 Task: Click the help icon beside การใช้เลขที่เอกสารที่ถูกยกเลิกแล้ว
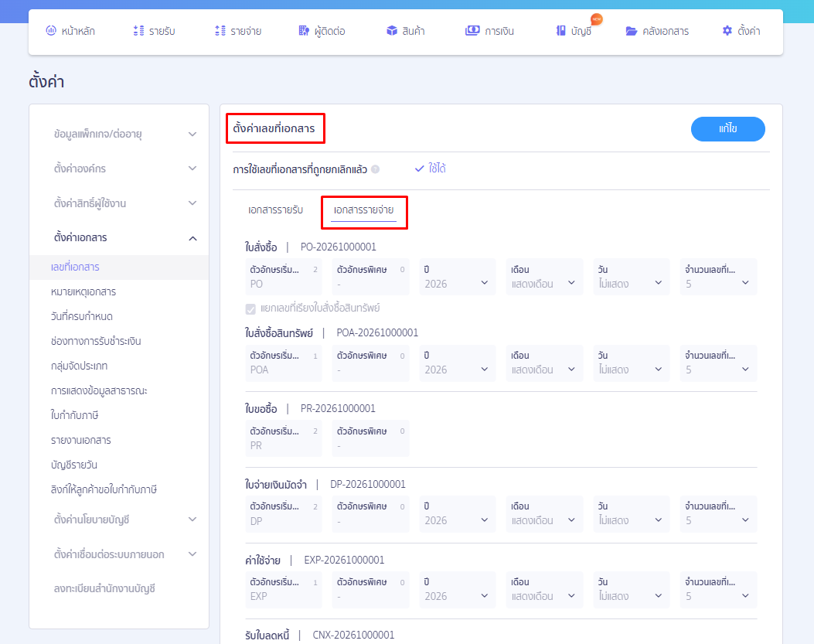(376, 169)
